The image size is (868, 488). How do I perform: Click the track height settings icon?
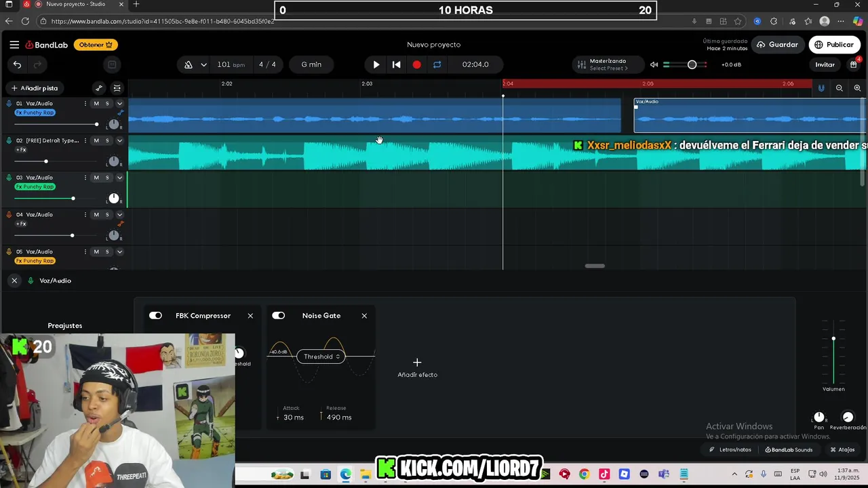click(117, 88)
